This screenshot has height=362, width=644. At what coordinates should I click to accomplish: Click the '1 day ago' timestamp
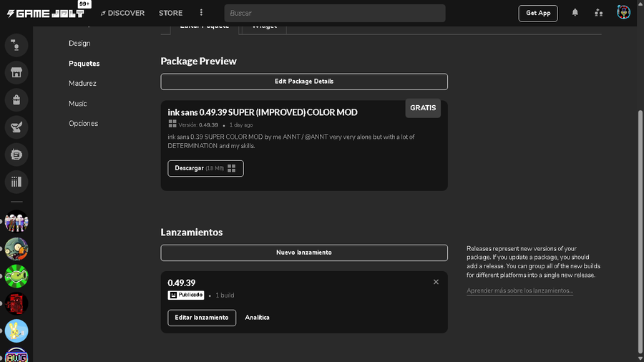(241, 125)
